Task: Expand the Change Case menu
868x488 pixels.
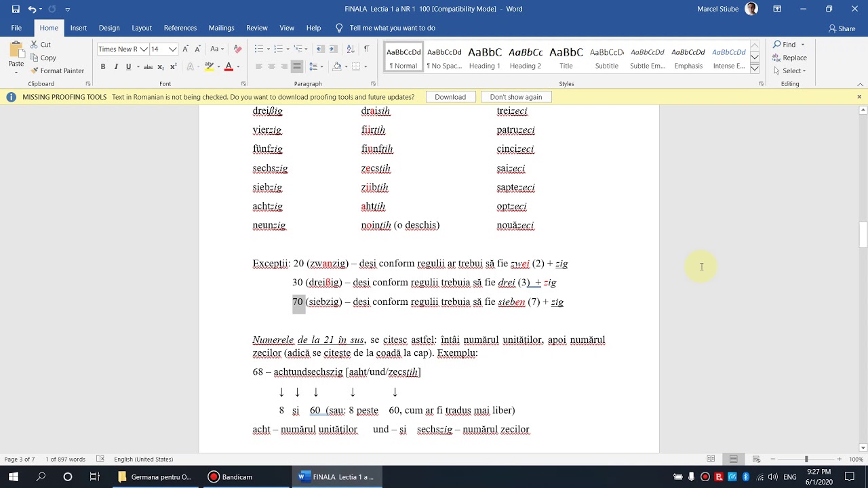Action: [216, 49]
